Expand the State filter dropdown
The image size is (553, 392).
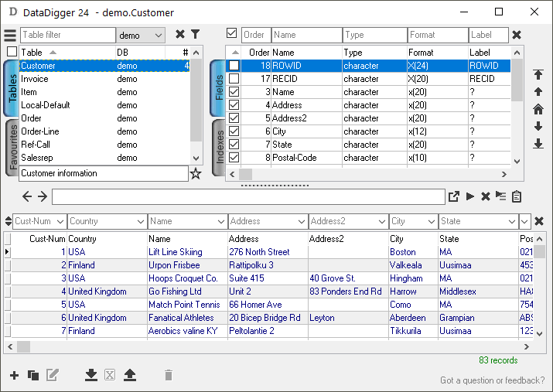510,221
